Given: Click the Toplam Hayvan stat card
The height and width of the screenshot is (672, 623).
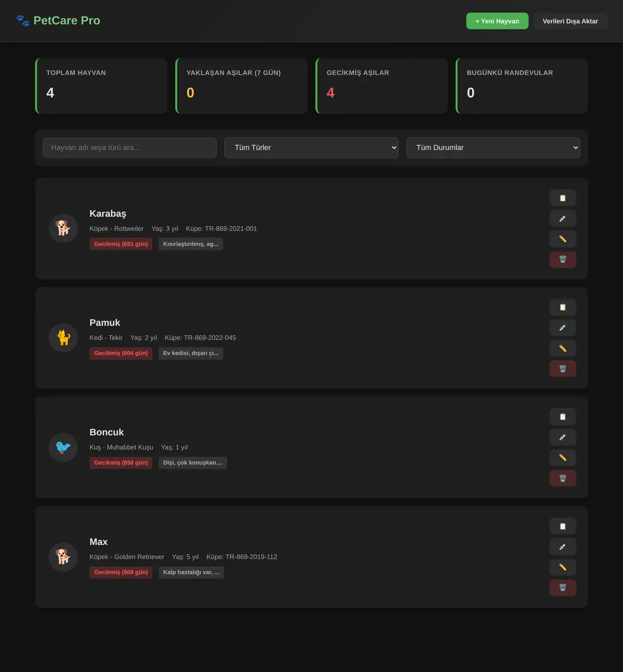Looking at the screenshot, I should tap(101, 86).
